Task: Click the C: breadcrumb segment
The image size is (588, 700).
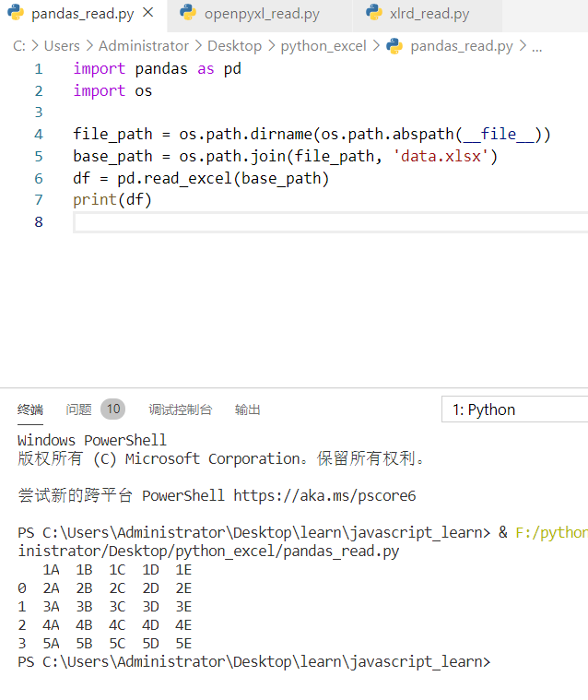Action: (x=19, y=46)
